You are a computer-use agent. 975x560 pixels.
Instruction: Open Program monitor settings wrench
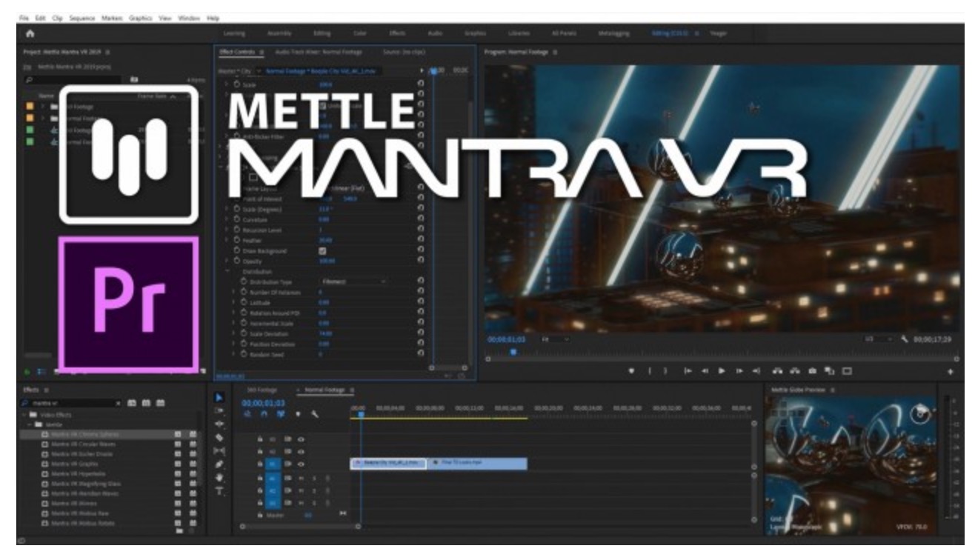tap(904, 339)
